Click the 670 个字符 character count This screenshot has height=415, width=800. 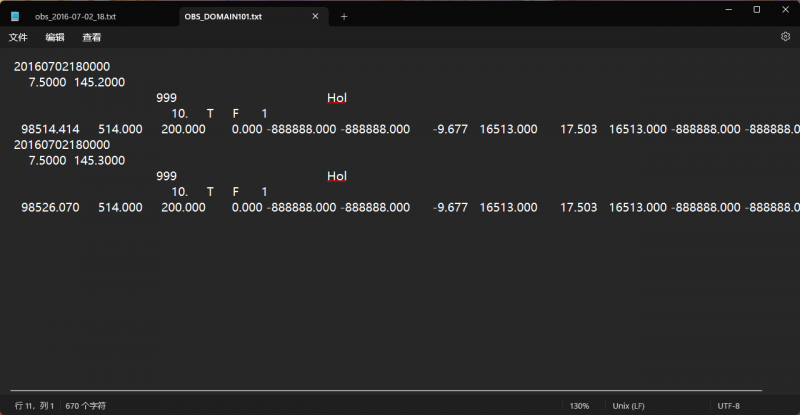pyautogui.click(x=86, y=406)
